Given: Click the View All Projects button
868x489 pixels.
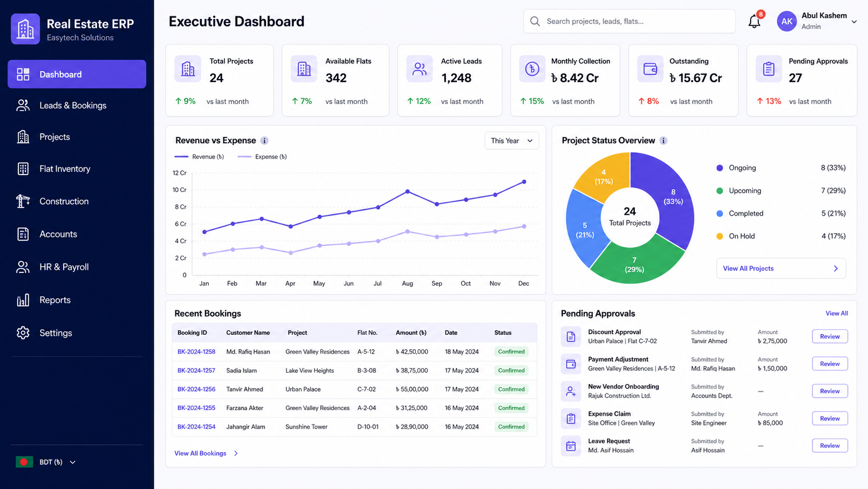Looking at the screenshot, I should click(781, 269).
